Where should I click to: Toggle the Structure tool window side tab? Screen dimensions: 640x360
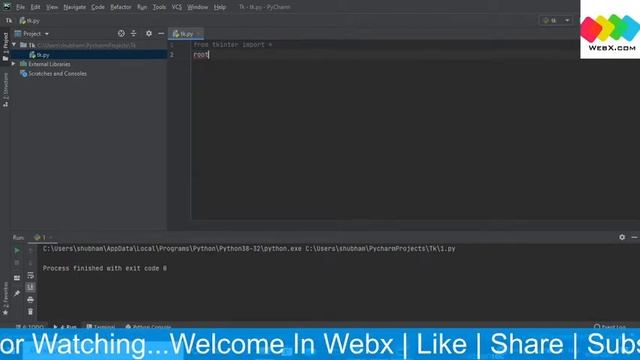point(5,90)
